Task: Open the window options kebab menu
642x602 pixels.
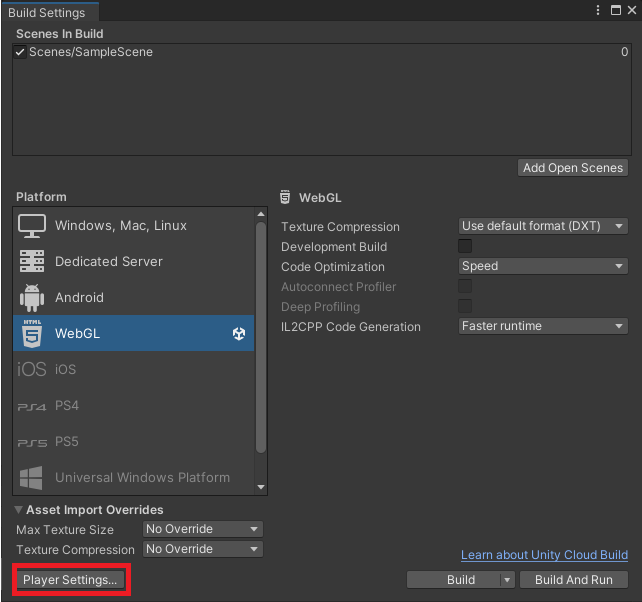Action: pos(598,10)
